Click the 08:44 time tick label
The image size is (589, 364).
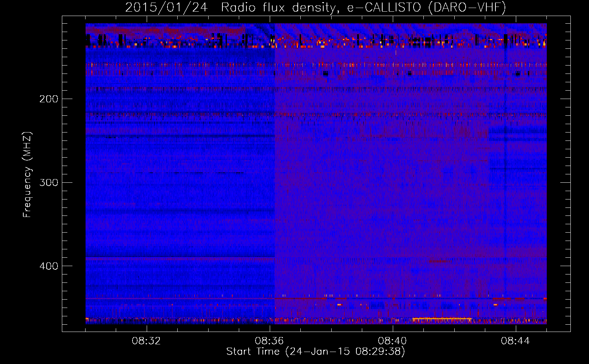pyautogui.click(x=515, y=341)
